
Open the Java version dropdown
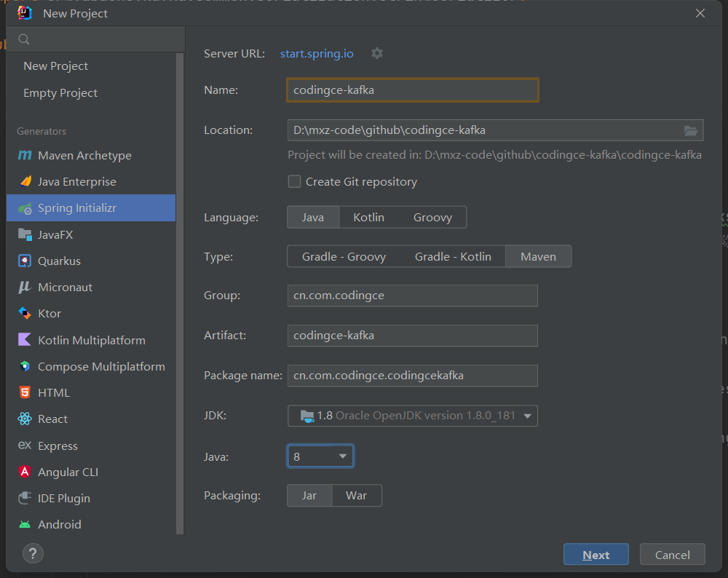[x=320, y=456]
